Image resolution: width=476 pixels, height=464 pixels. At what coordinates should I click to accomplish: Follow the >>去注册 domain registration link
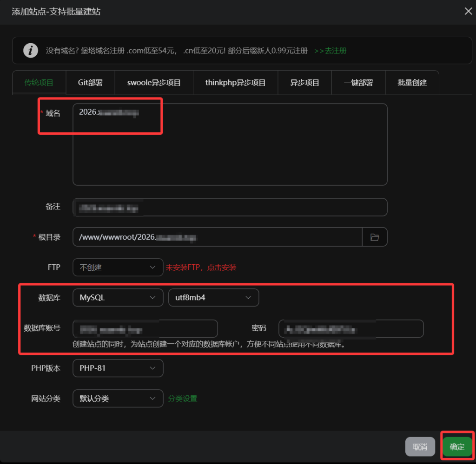click(330, 51)
